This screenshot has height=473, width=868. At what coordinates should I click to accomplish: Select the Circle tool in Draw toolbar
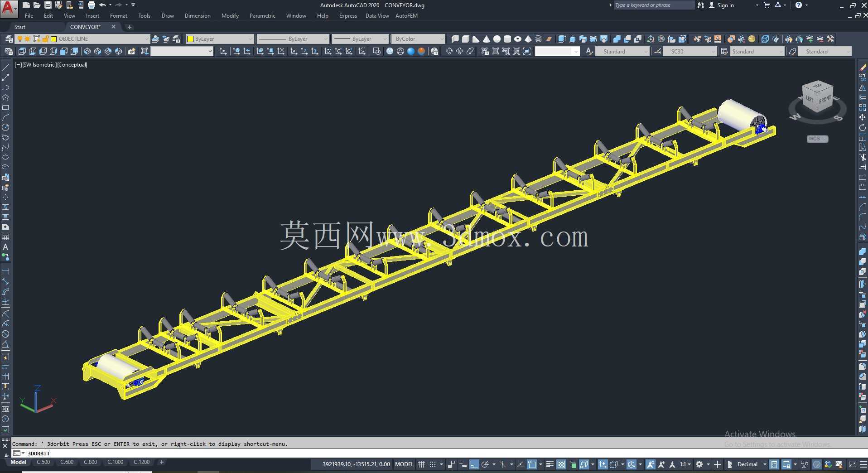pyautogui.click(x=5, y=127)
